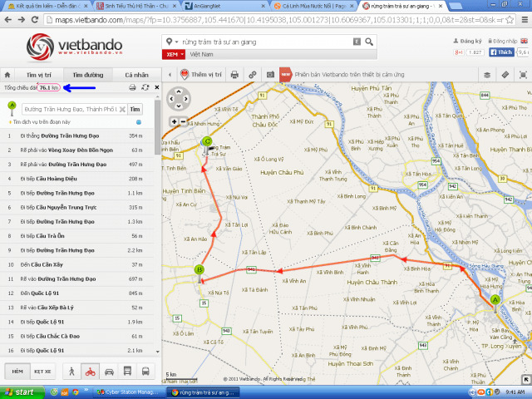Open Cyber Station Manager taskbar item
The width and height of the screenshot is (532, 399).
point(128,392)
